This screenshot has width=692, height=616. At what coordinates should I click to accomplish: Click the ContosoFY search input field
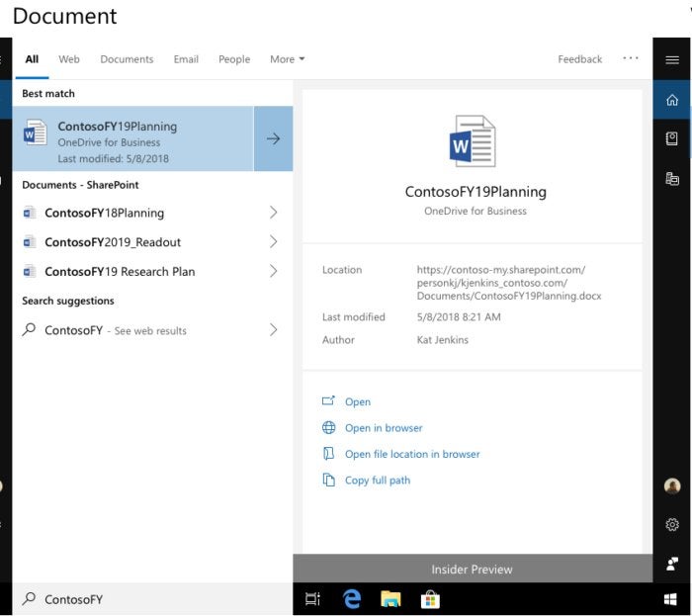coord(152,599)
